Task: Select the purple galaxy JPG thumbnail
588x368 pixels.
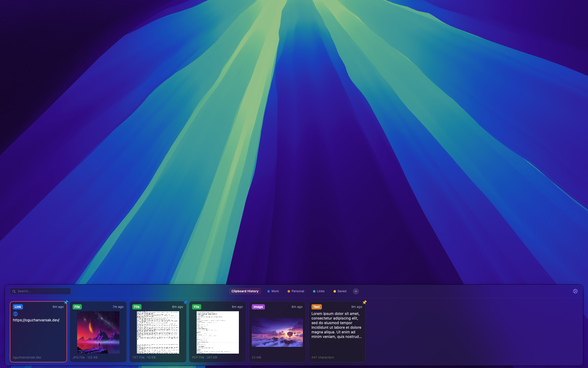Action: 98,332
